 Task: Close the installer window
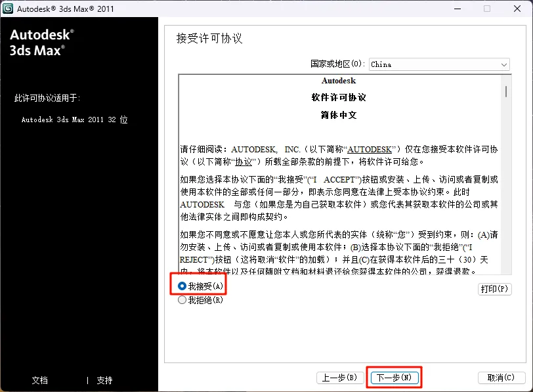click(517, 9)
